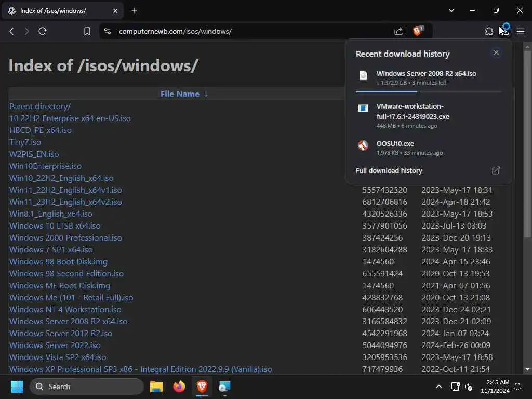This screenshot has height=399, width=532.
Task: Download Win8.1_English_x64.iso
Action: click(50, 214)
